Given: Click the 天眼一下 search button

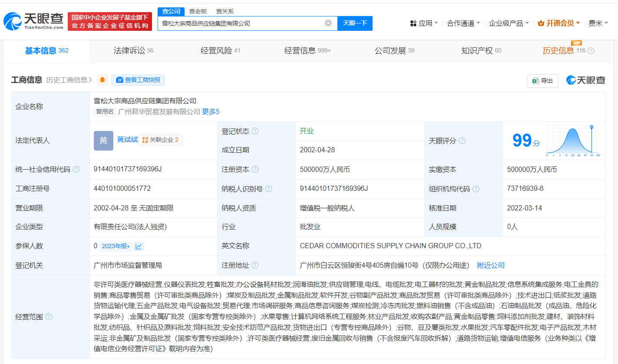Looking at the screenshot, I should [x=355, y=23].
